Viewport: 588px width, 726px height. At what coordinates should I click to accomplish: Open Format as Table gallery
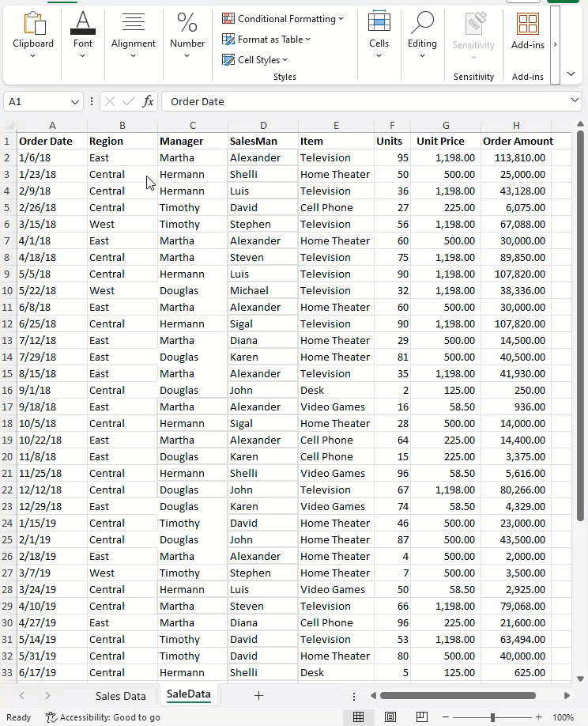coord(266,40)
